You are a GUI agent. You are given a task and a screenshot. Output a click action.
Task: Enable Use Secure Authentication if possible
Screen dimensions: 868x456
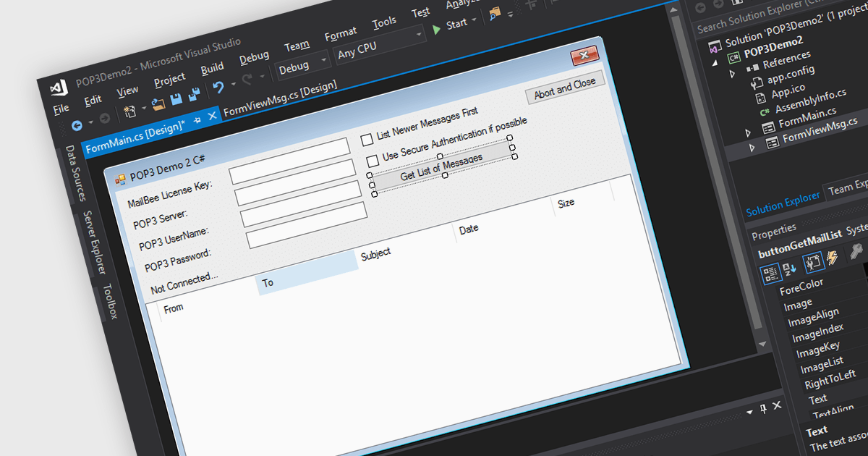(x=373, y=160)
